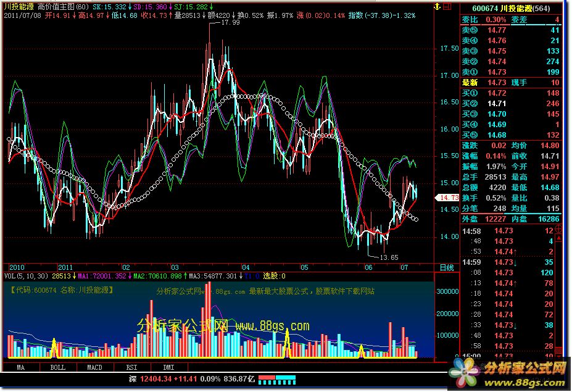Screen dimensions: 572x392
Task: Click the date 2011/07/08
Action: [x=22, y=15]
